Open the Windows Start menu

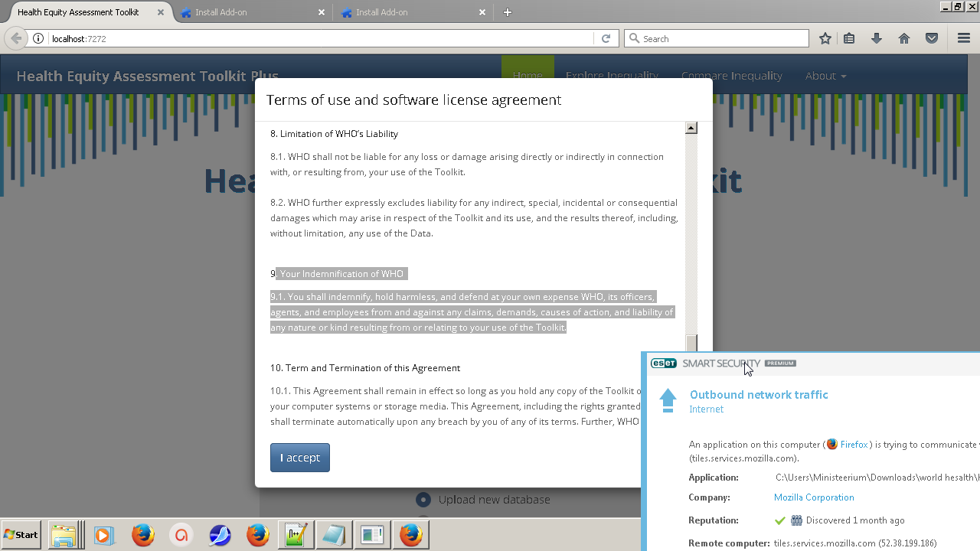point(21,534)
